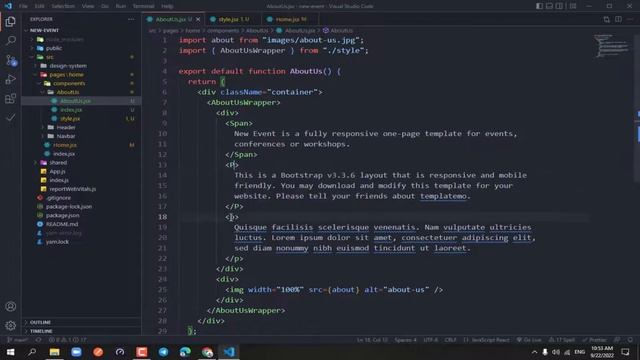This screenshot has width=640, height=360.
Task: Open reportWebVitals.js file
Action: (73, 189)
